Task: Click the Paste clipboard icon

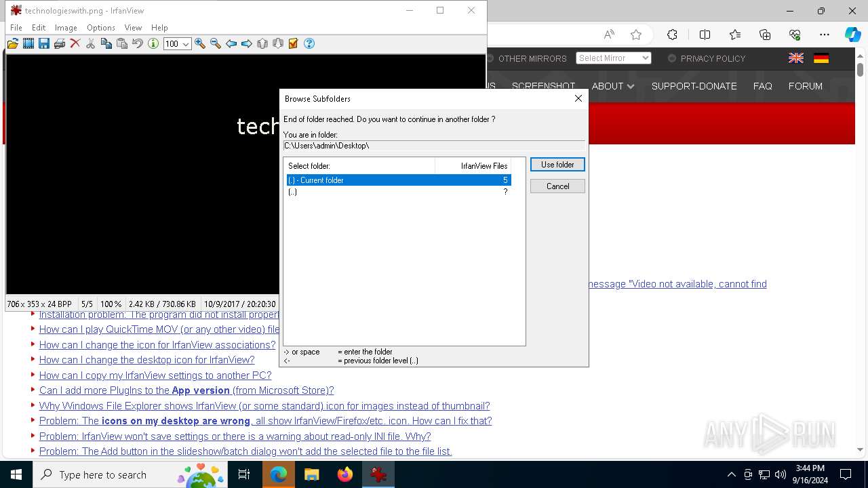Action: coord(122,43)
